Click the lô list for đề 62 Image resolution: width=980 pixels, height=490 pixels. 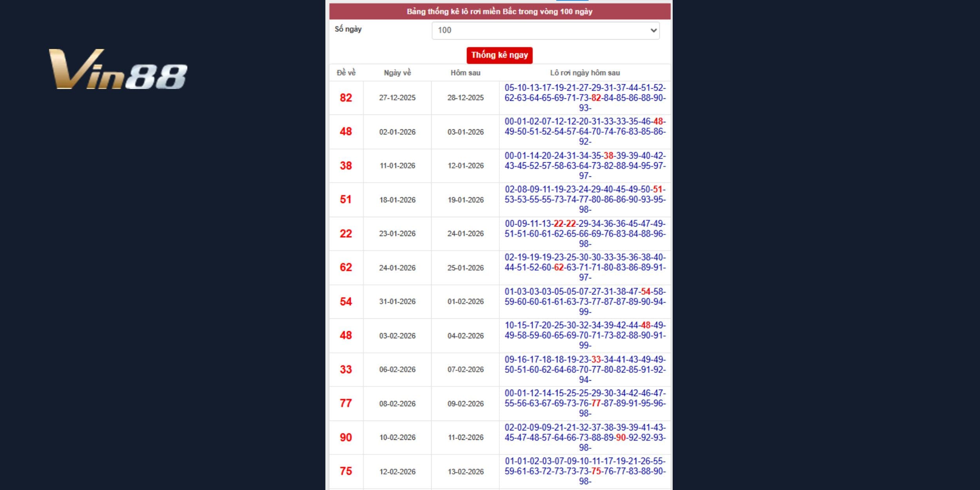pos(585,267)
